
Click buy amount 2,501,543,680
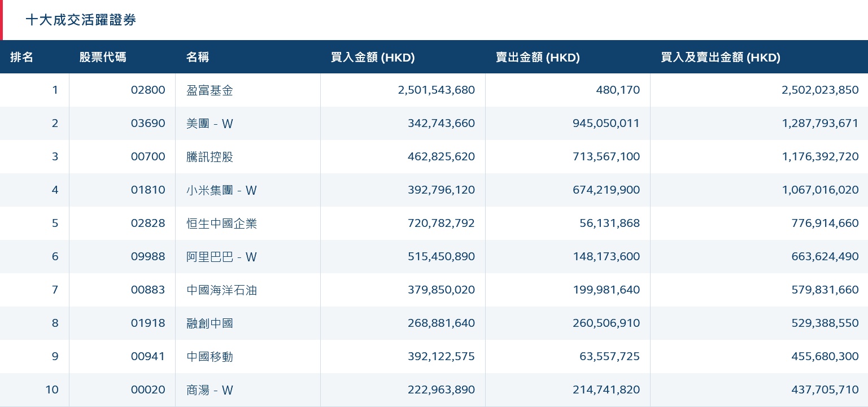[437, 90]
